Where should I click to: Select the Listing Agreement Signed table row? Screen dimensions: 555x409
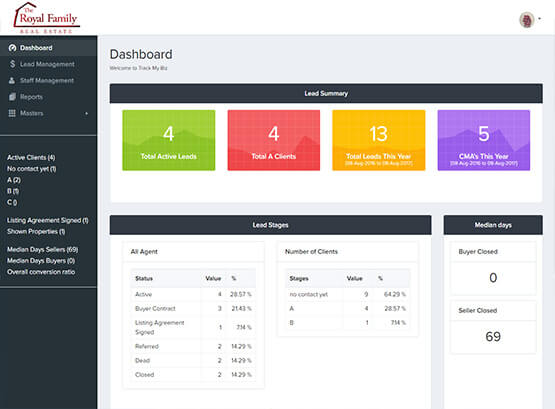click(x=193, y=327)
